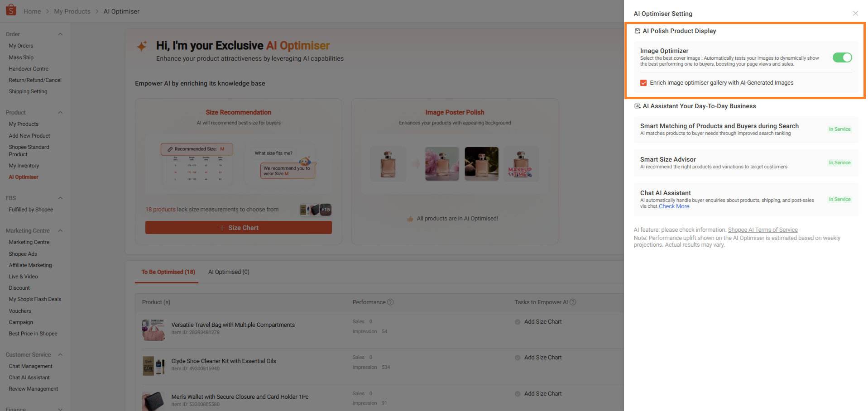Select AI Optimiser in sidebar
This screenshot has width=868, height=411.
pos(24,177)
